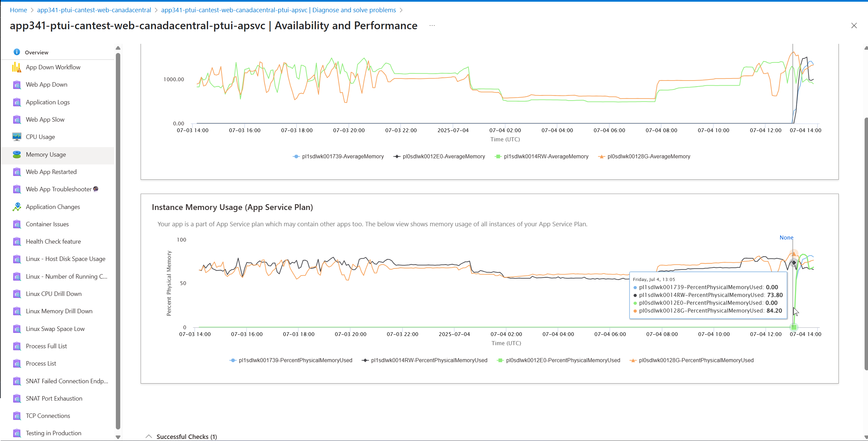Click the Container Issues icon

[17, 224]
